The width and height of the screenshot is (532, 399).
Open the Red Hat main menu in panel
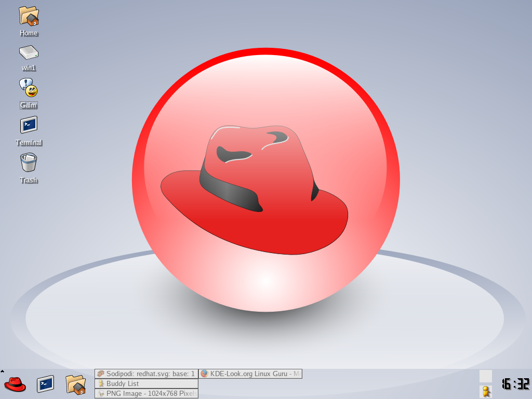tap(15, 384)
